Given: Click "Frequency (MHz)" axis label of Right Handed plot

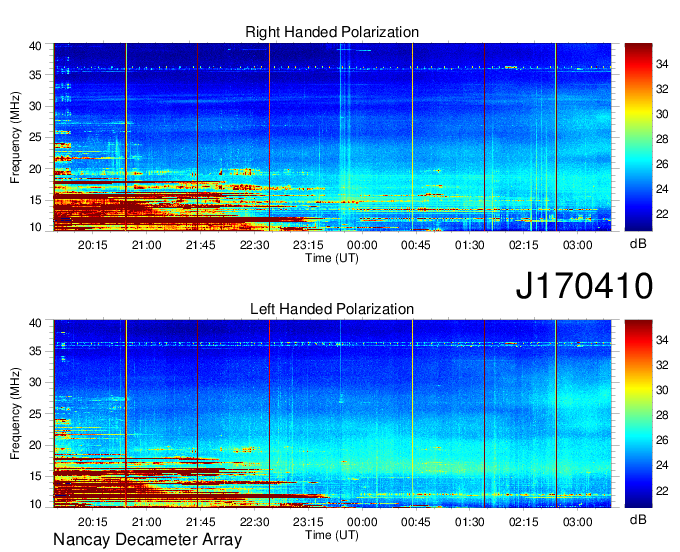Looking at the screenshot, I should 15,137.
